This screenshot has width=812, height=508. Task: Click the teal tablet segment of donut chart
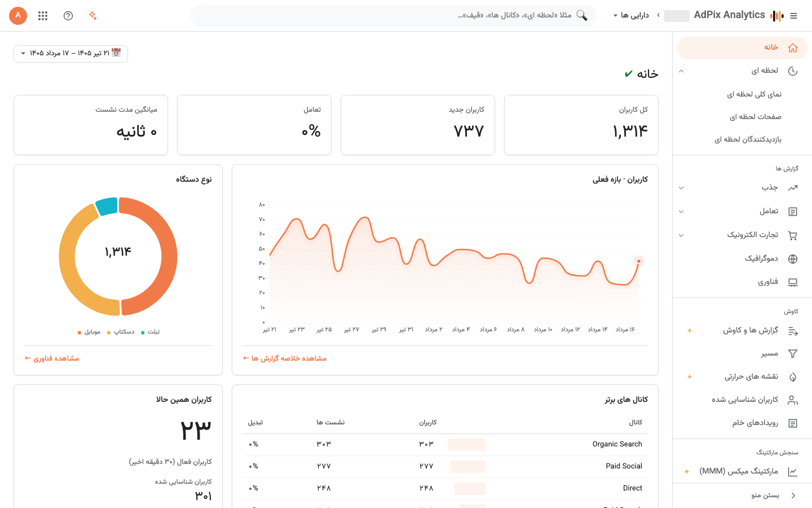pos(107,206)
